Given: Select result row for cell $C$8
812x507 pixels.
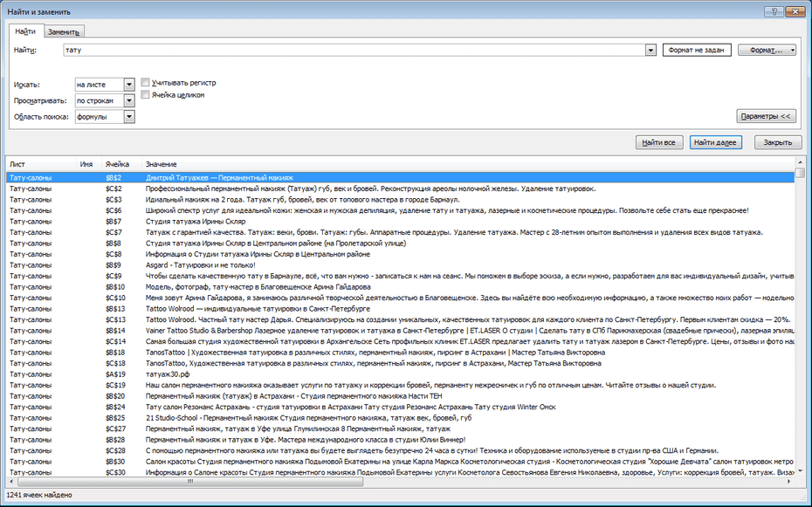Looking at the screenshot, I should 400,254.
